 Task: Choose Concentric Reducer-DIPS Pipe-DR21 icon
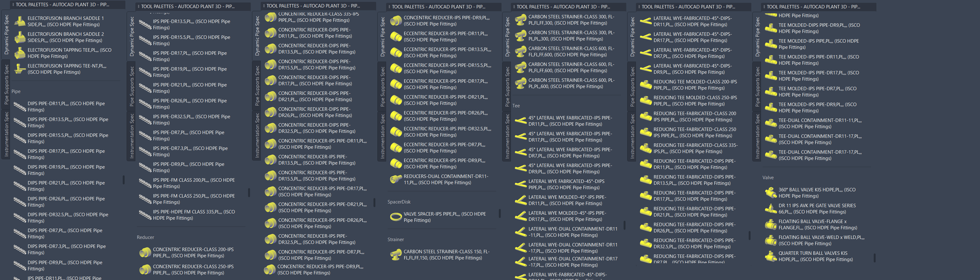click(270, 96)
